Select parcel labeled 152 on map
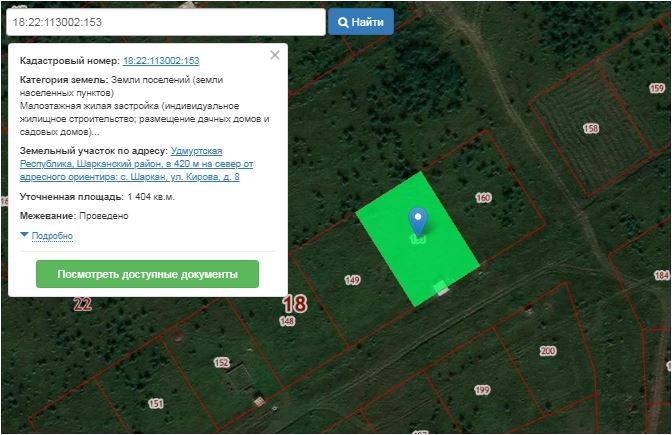 pyautogui.click(x=222, y=362)
